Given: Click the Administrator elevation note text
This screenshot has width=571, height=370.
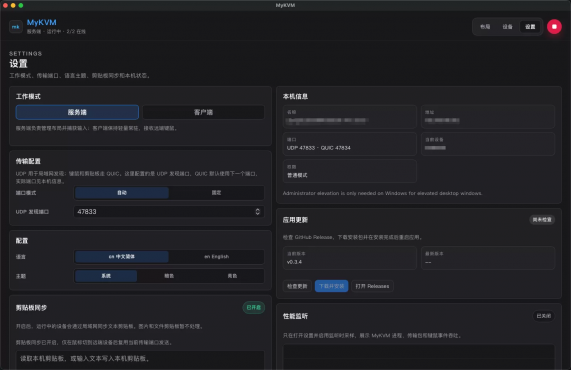Looking at the screenshot, I should click(382, 193).
